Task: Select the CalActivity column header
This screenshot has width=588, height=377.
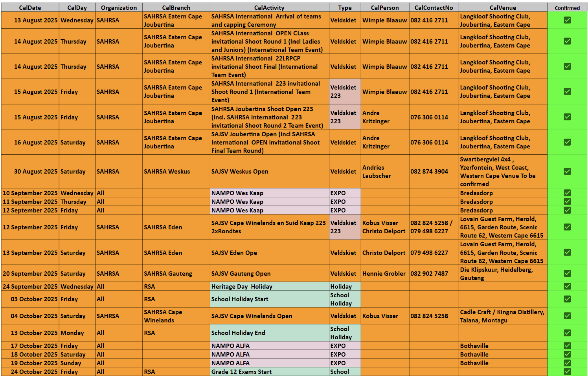Action: [269, 7]
